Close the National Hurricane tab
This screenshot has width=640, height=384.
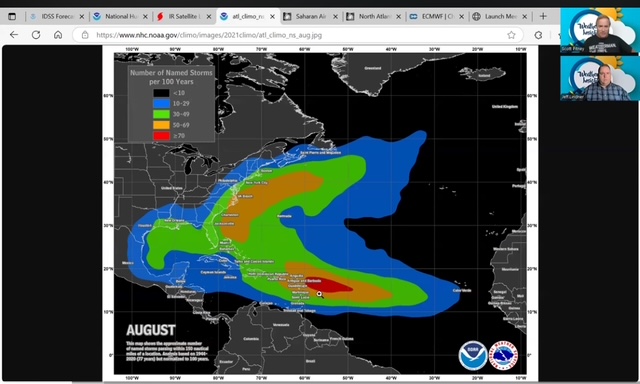click(145, 17)
